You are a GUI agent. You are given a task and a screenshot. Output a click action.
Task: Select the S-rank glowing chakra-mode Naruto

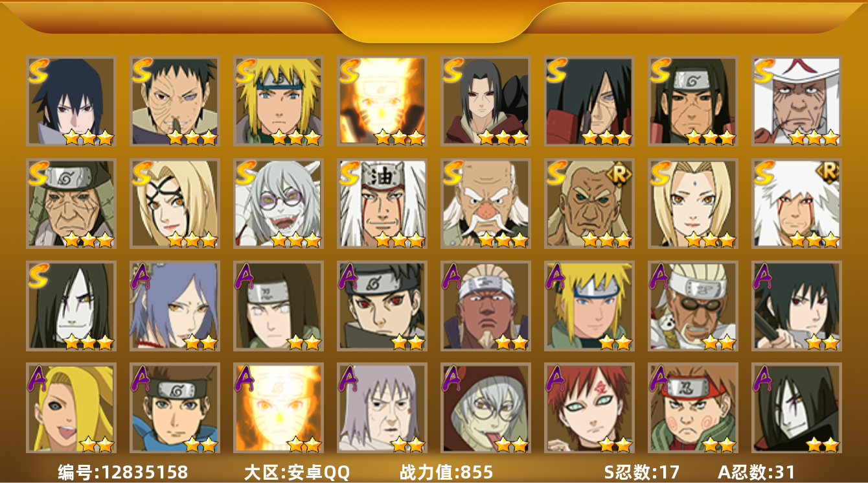click(382, 101)
